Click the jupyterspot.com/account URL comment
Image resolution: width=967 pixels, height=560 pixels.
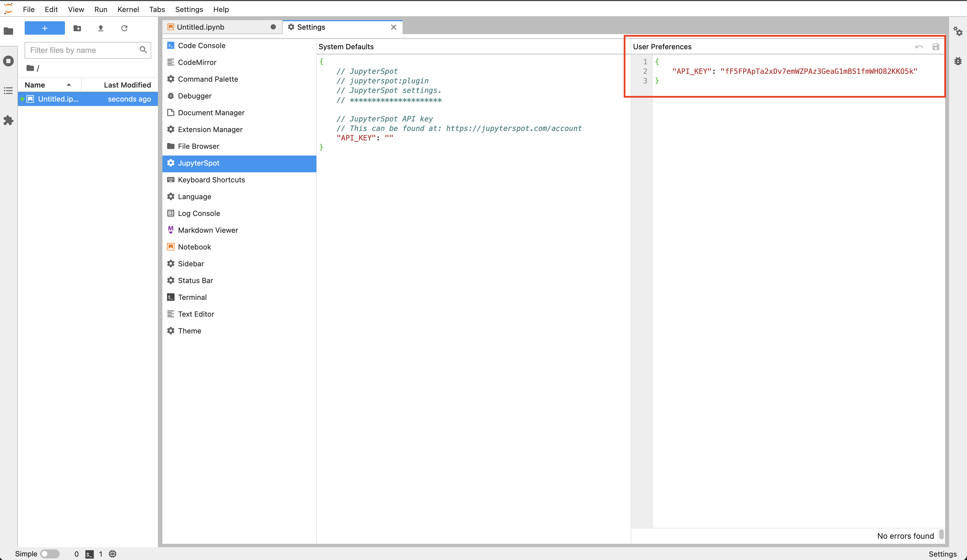pyautogui.click(x=513, y=128)
